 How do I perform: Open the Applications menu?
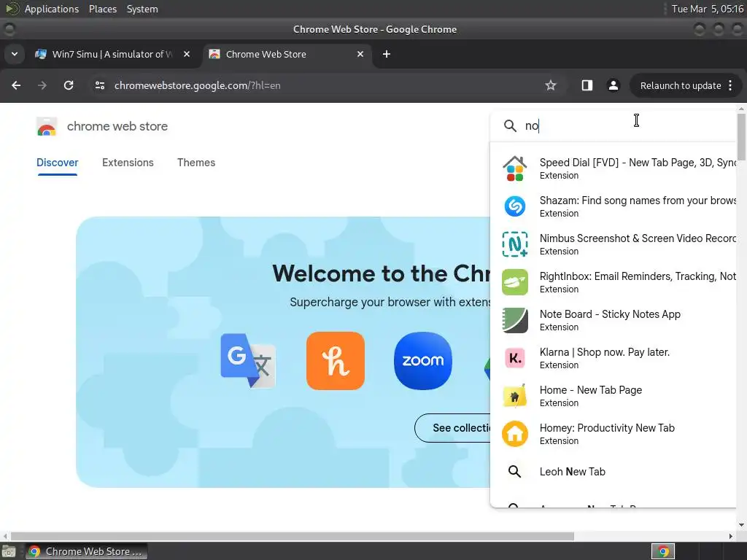(52, 9)
